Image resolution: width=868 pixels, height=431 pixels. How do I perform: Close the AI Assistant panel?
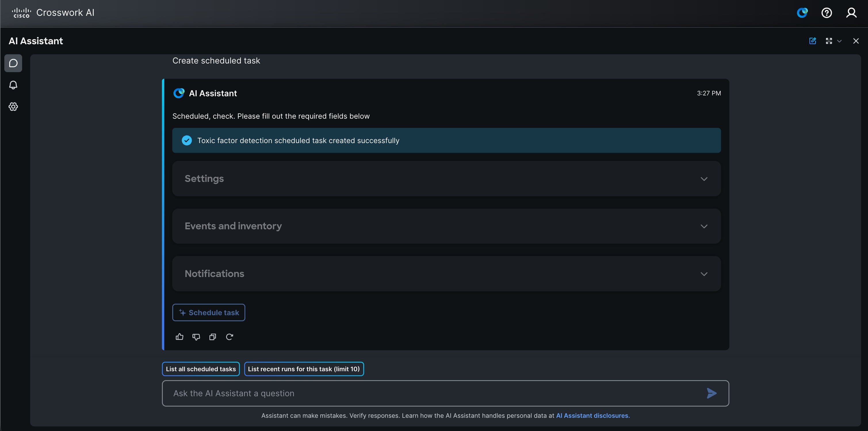click(856, 41)
